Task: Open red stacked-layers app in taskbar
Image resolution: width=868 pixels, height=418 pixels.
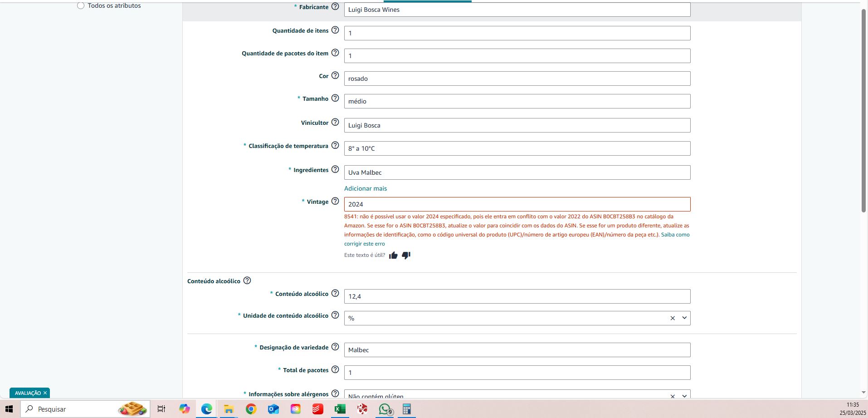Action: coord(317,409)
